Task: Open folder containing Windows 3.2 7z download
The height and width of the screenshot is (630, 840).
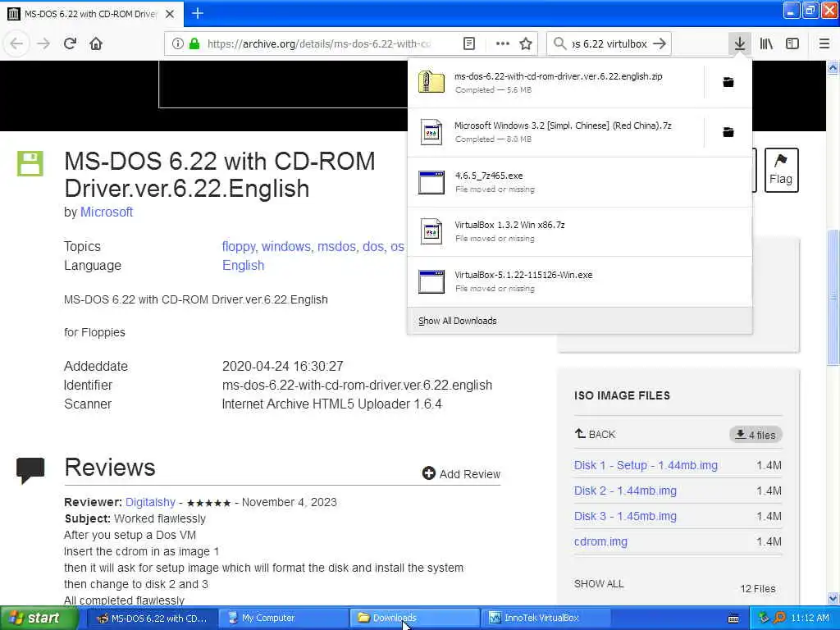Action: [x=728, y=132]
